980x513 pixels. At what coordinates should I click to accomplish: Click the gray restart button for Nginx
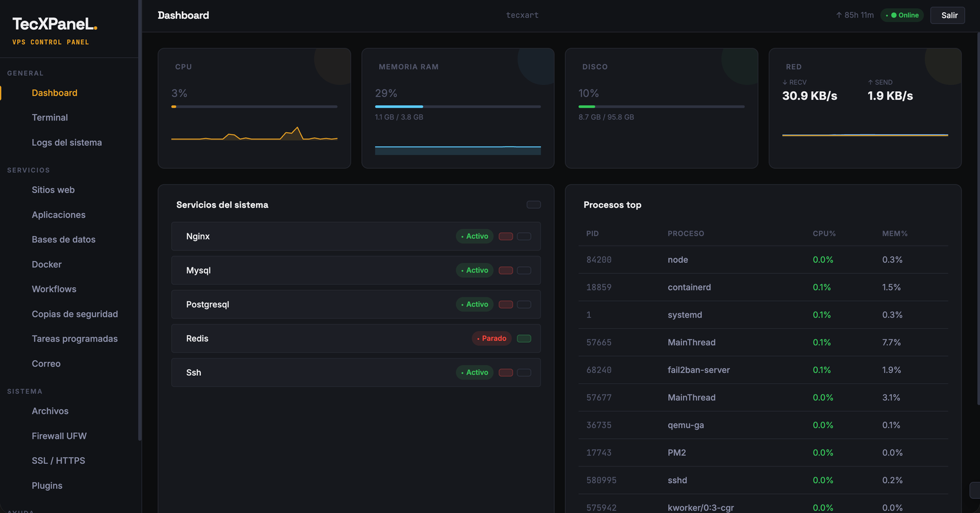(x=524, y=236)
